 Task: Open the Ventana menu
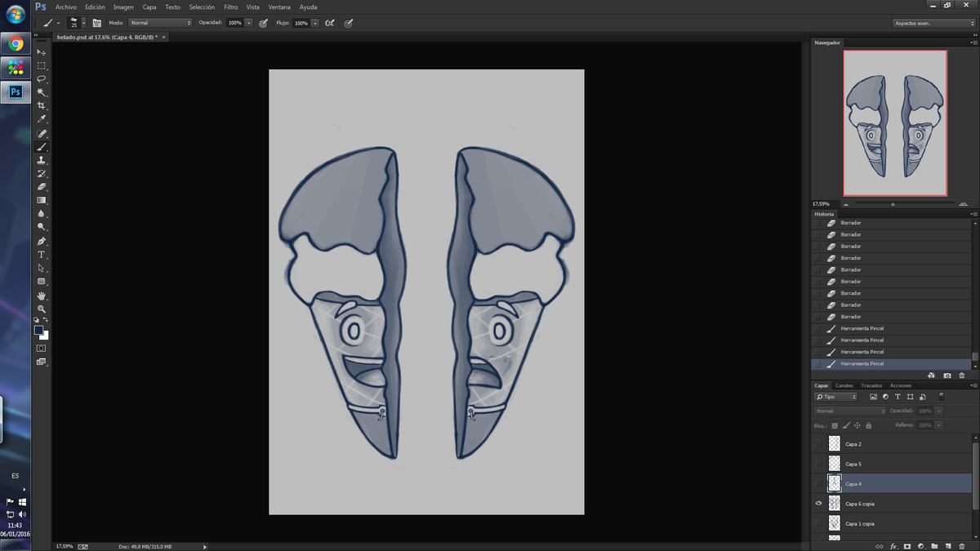279,7
